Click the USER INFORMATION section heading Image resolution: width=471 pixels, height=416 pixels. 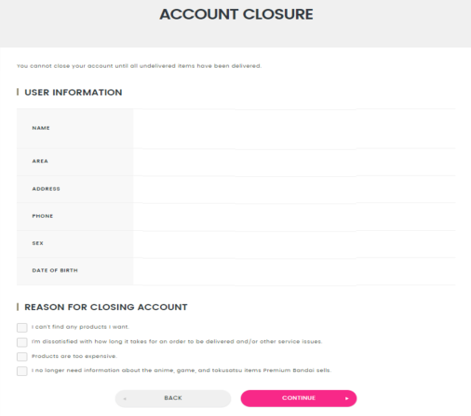(x=73, y=92)
